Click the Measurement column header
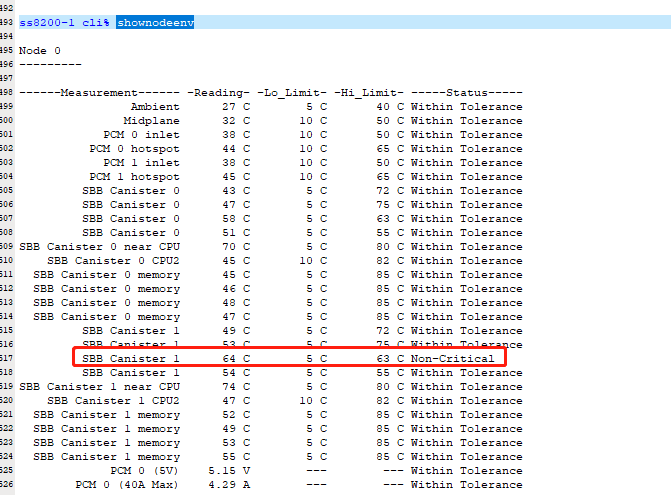This screenshot has height=495, width=671. 99,93
